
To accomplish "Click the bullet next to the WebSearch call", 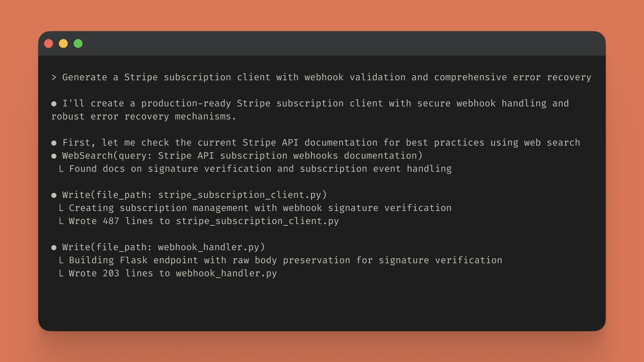I will (x=54, y=156).
